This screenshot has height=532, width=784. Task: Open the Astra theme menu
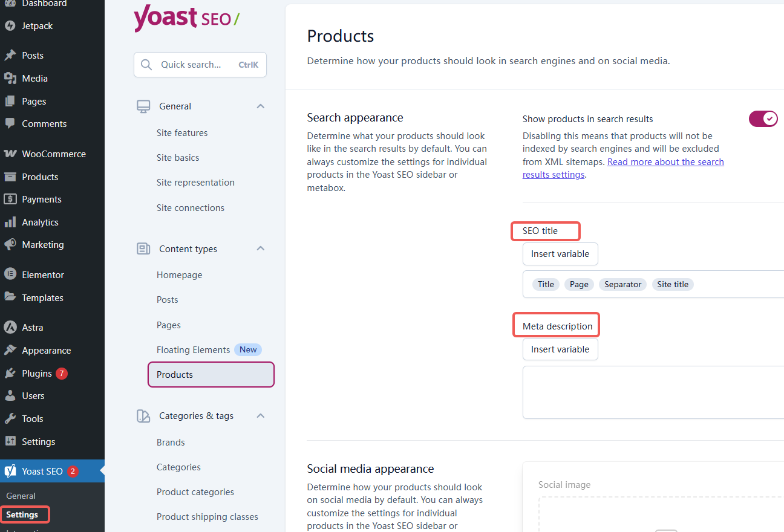31,327
